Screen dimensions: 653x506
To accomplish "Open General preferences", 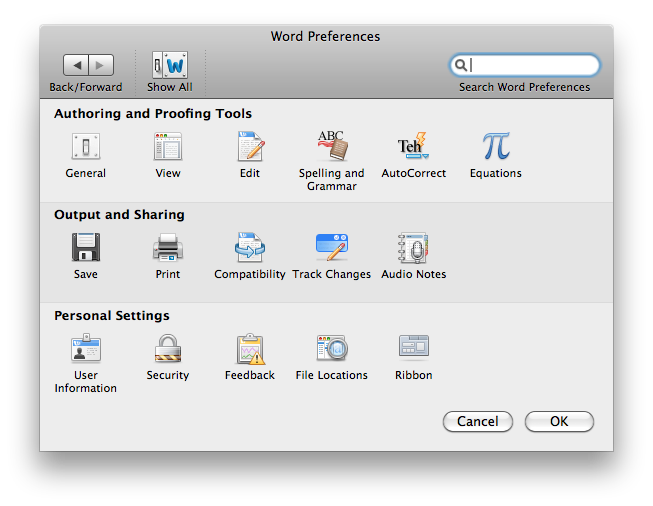I will (x=86, y=148).
